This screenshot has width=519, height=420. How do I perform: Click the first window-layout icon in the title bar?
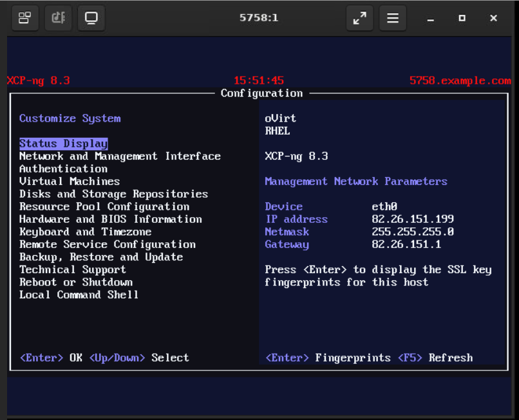(25, 18)
